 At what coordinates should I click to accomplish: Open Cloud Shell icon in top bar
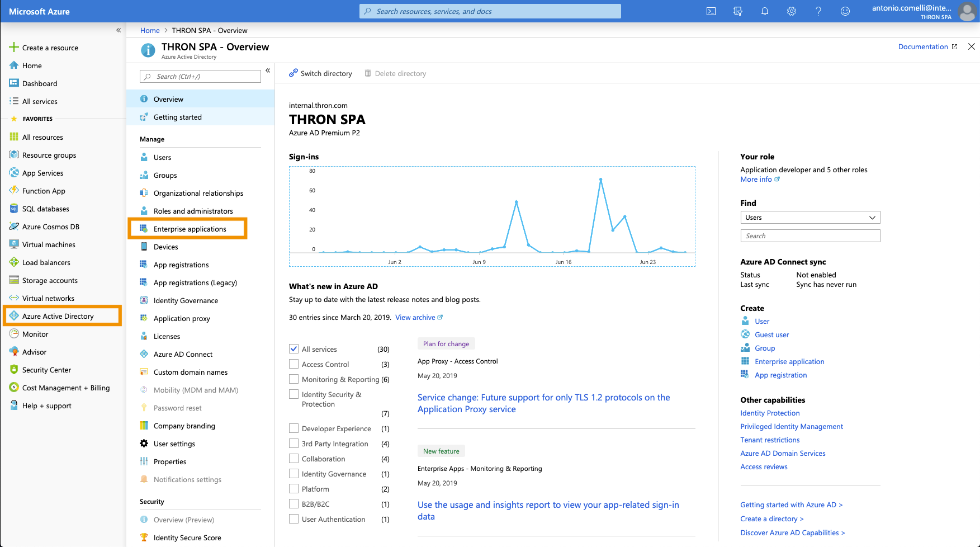click(x=711, y=11)
